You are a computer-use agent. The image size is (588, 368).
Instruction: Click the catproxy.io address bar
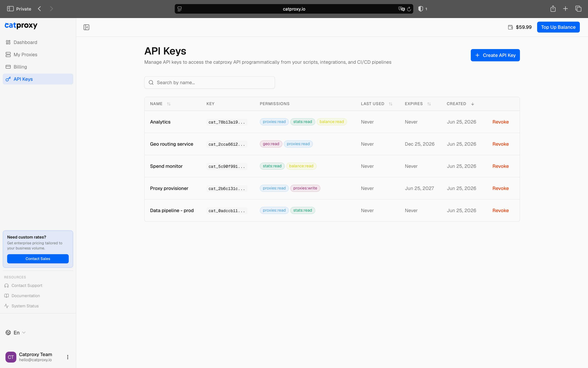294,9
